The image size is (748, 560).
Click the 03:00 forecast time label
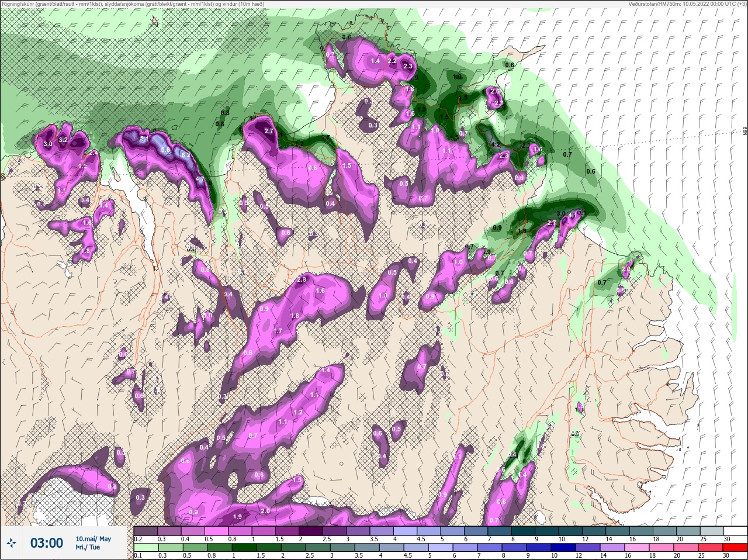pos(47,544)
